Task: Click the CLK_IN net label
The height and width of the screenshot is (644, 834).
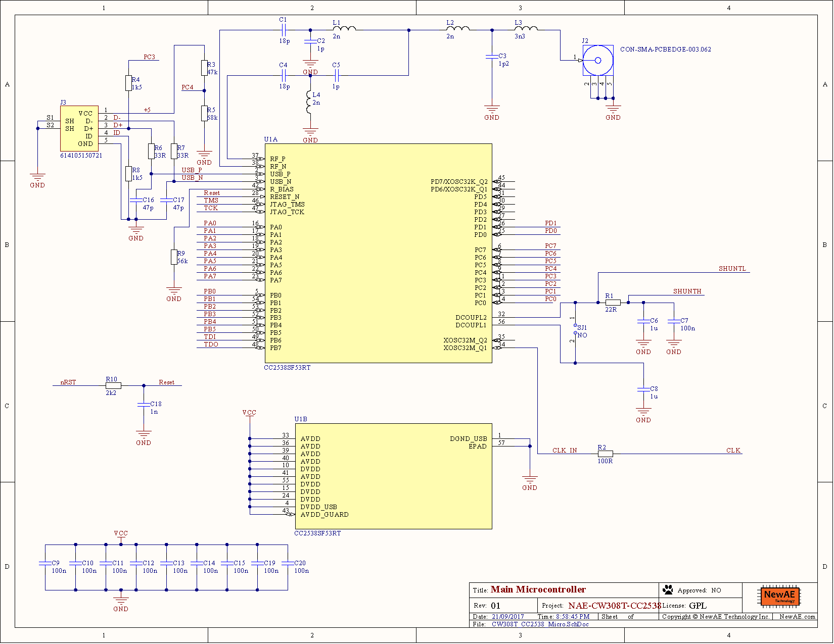Action: 565,451
